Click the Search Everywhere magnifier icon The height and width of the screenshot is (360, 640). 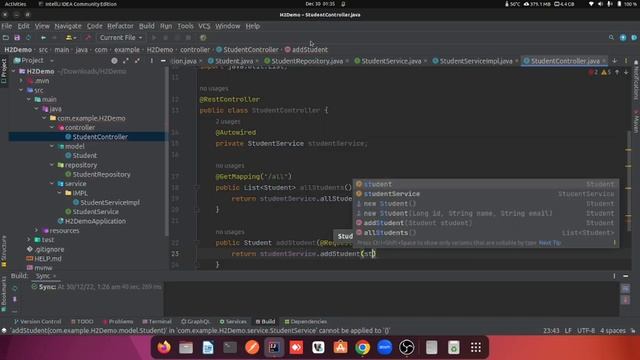click(x=611, y=38)
